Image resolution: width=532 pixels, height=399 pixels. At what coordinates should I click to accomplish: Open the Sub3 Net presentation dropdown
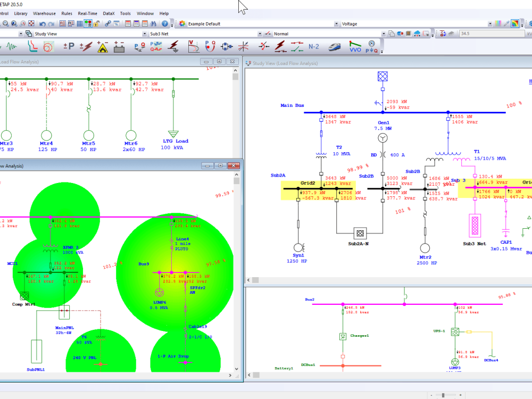click(x=260, y=33)
